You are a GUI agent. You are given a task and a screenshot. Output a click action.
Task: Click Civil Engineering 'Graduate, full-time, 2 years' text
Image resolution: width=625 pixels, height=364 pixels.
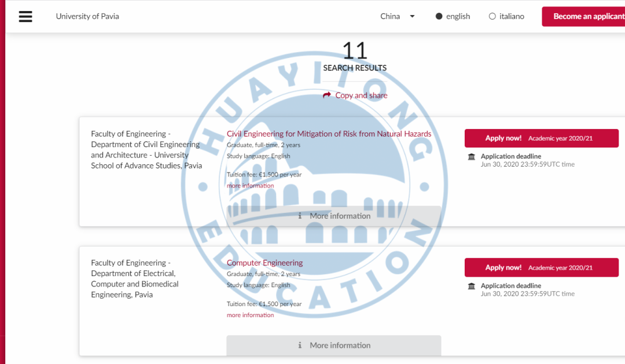pos(263,145)
